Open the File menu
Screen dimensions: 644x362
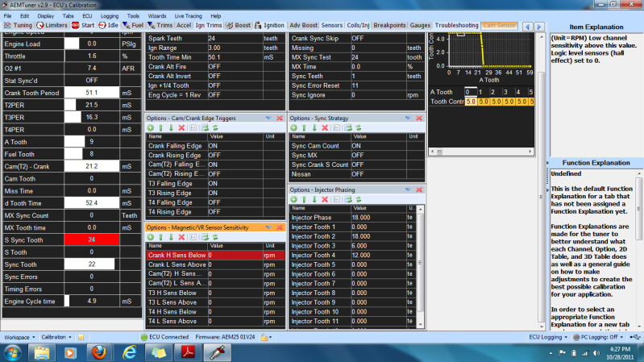tap(8, 15)
